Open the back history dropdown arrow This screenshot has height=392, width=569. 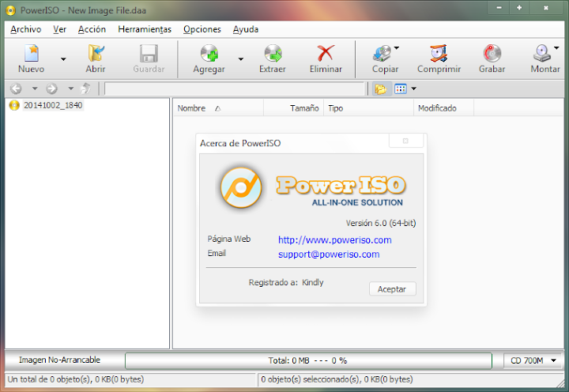click(x=35, y=89)
